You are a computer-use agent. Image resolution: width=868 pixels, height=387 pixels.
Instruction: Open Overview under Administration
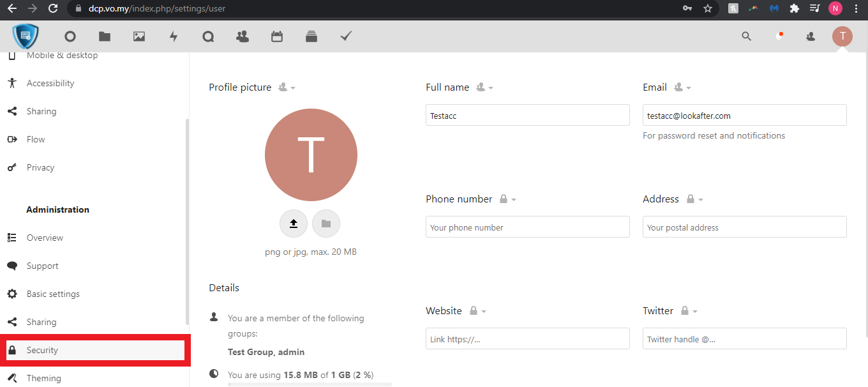pyautogui.click(x=45, y=238)
